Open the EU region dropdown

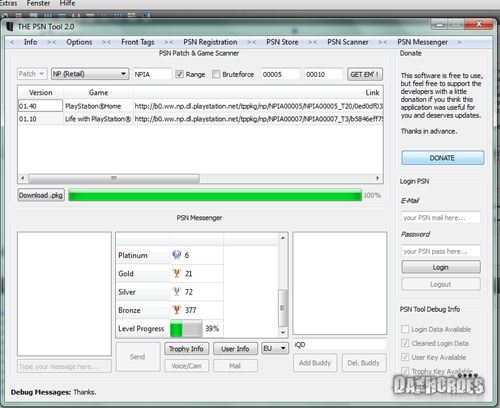275,348
